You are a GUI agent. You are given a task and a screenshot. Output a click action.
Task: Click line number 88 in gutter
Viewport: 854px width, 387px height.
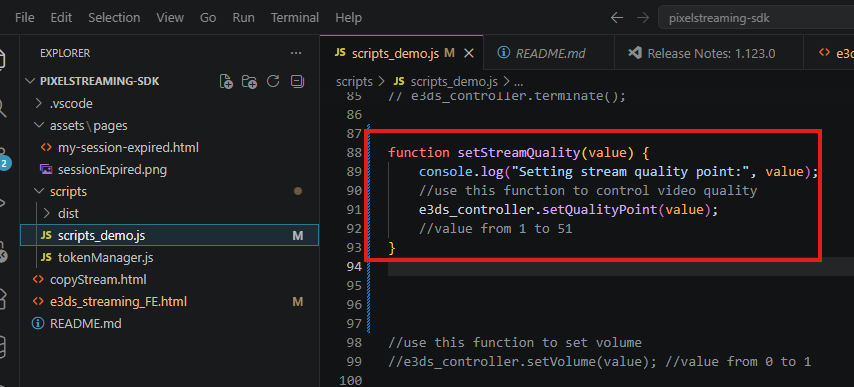354,153
